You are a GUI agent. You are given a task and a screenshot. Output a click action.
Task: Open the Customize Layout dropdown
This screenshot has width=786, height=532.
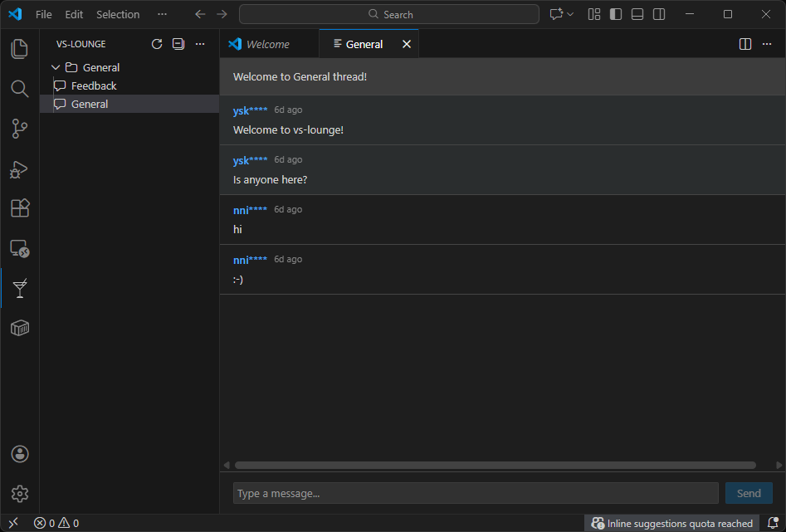click(593, 14)
